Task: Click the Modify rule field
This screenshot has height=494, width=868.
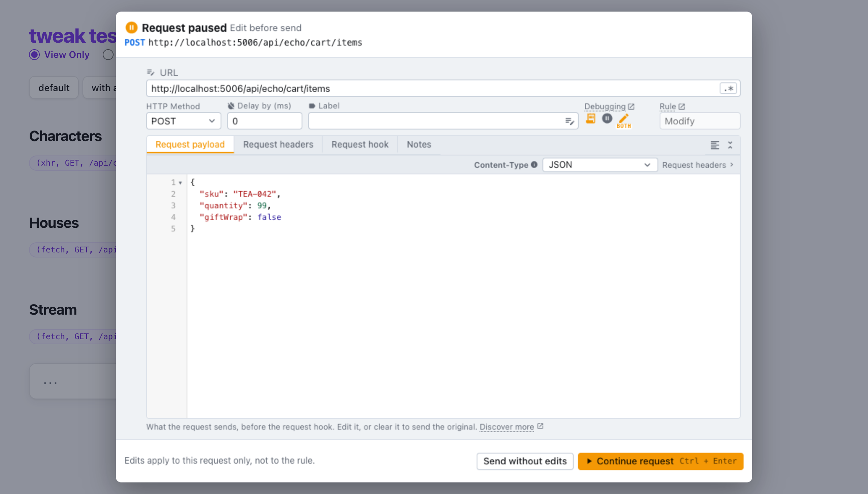Action: (x=699, y=121)
